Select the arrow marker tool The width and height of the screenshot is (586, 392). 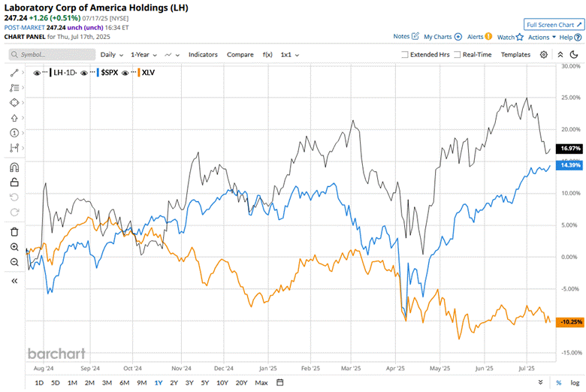pos(14,118)
